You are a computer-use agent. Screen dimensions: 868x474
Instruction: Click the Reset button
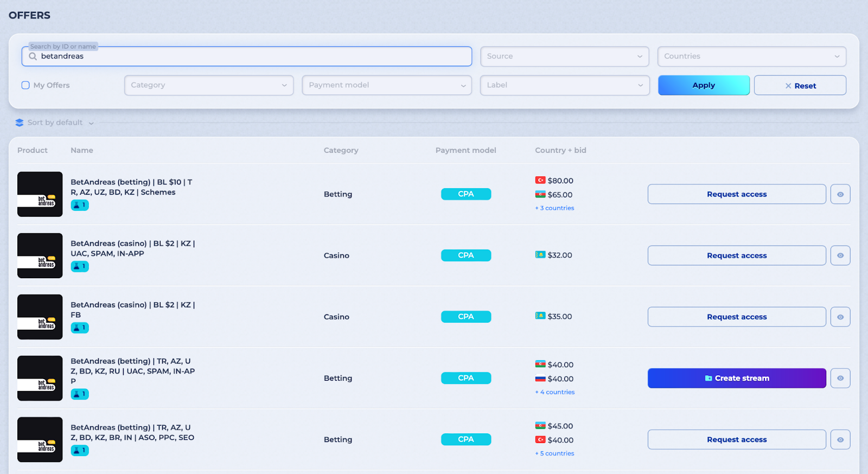[x=800, y=85]
